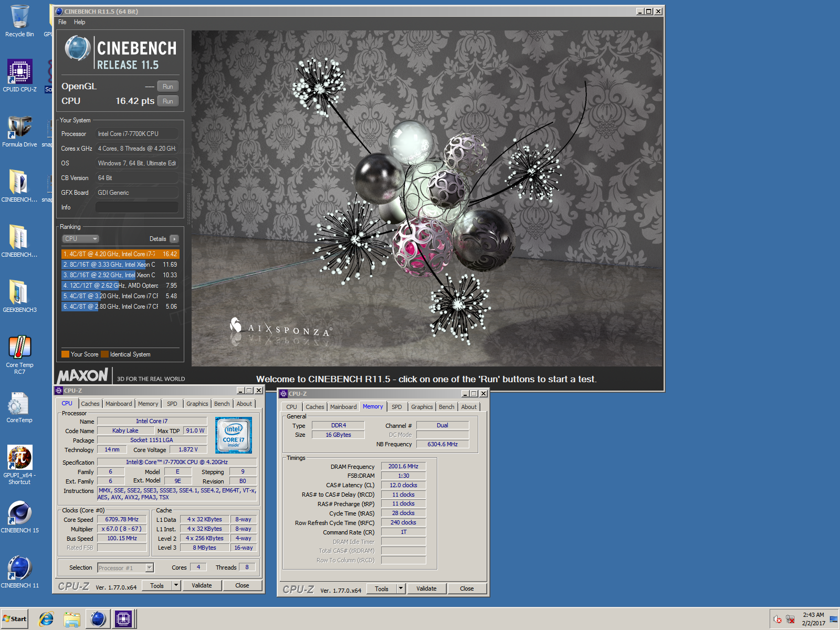The height and width of the screenshot is (630, 840).
Task: Open Processor #1 selection dropdown
Action: (x=150, y=568)
